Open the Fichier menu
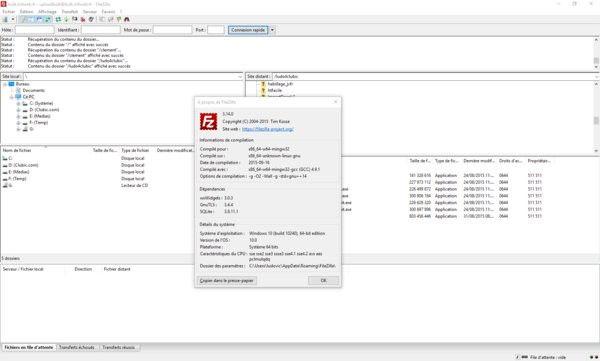Screen dimensions: 600x361 (9, 11)
